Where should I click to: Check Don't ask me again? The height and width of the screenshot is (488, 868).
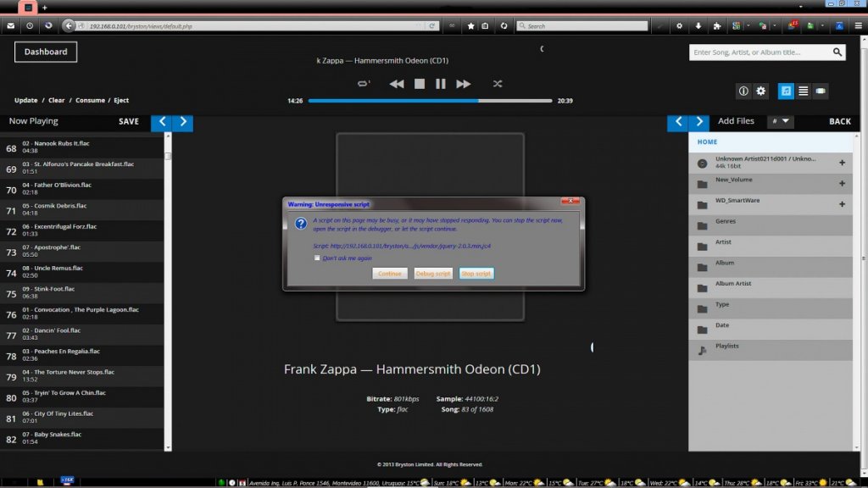tap(317, 258)
